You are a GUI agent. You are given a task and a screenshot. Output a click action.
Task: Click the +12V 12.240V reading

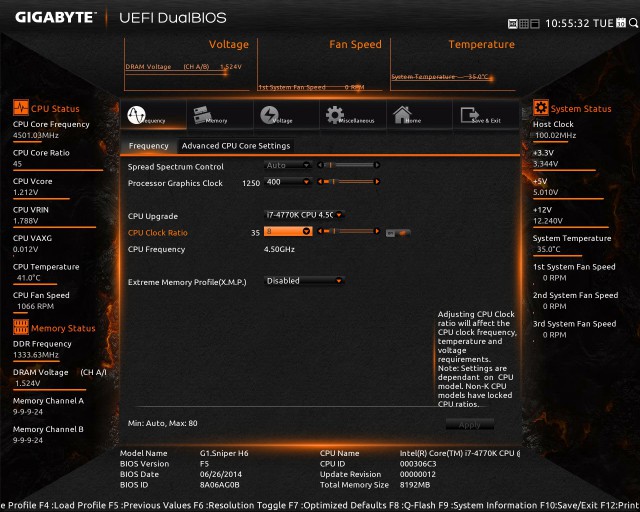point(548,221)
